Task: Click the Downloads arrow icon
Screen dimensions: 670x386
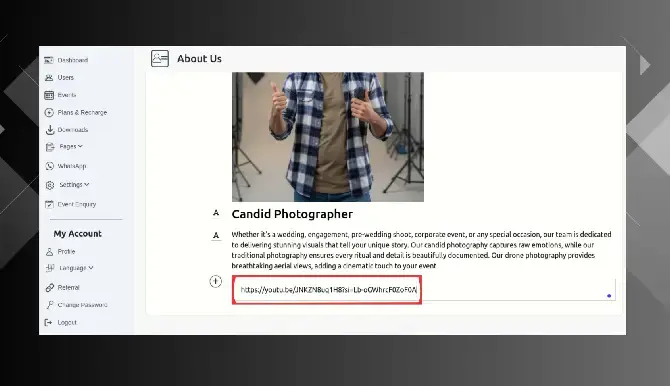Action: click(50, 130)
